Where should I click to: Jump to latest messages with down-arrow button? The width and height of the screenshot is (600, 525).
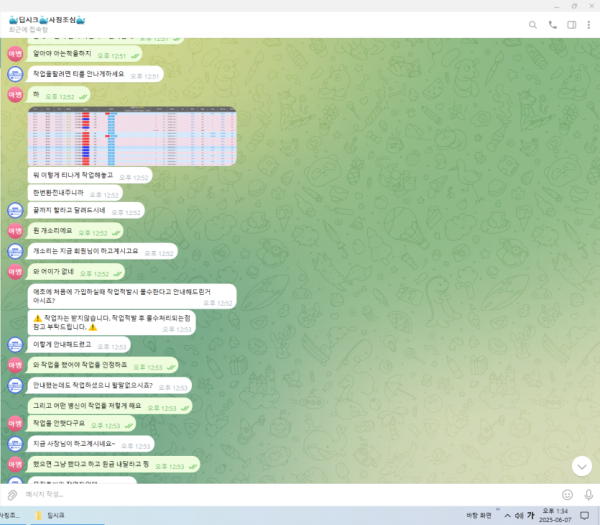pos(582,466)
